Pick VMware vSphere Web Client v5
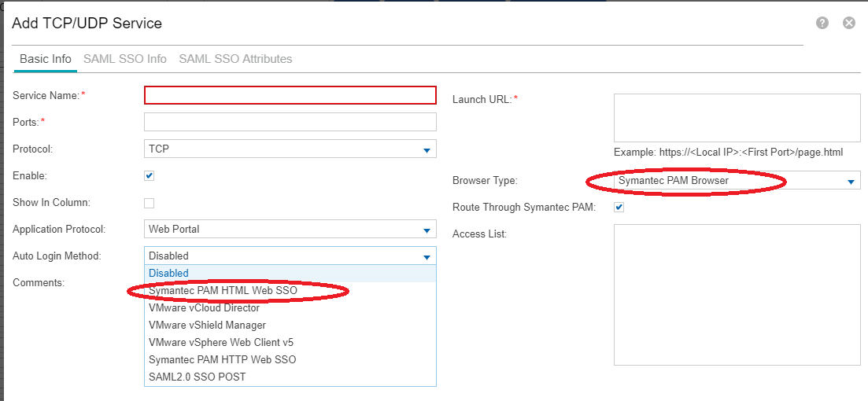The width and height of the screenshot is (868, 401). pyautogui.click(x=220, y=342)
